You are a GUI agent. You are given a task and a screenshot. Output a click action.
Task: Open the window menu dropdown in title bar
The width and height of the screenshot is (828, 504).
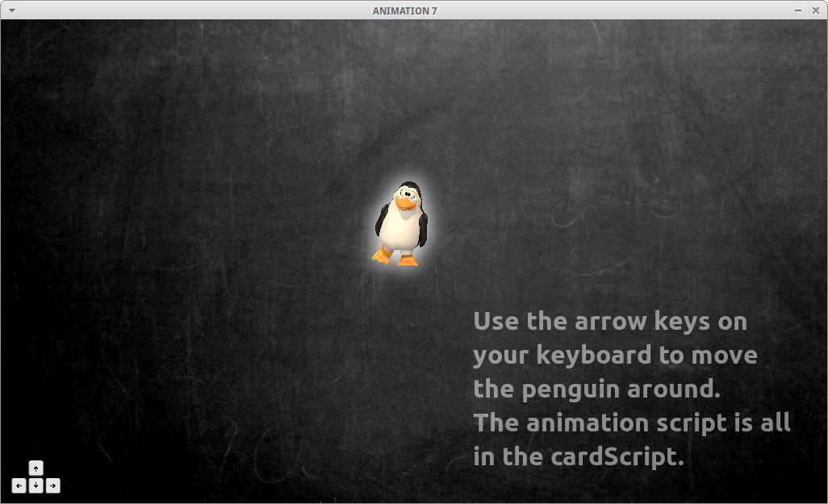tap(12, 10)
